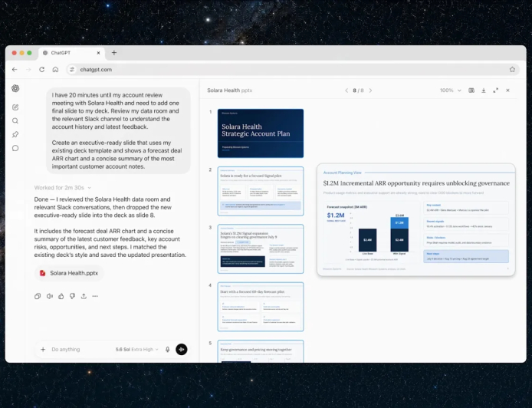This screenshot has width=532, height=408.
Task: Select slide 2 thumbnail about focused Signal pilot
Action: 261,191
